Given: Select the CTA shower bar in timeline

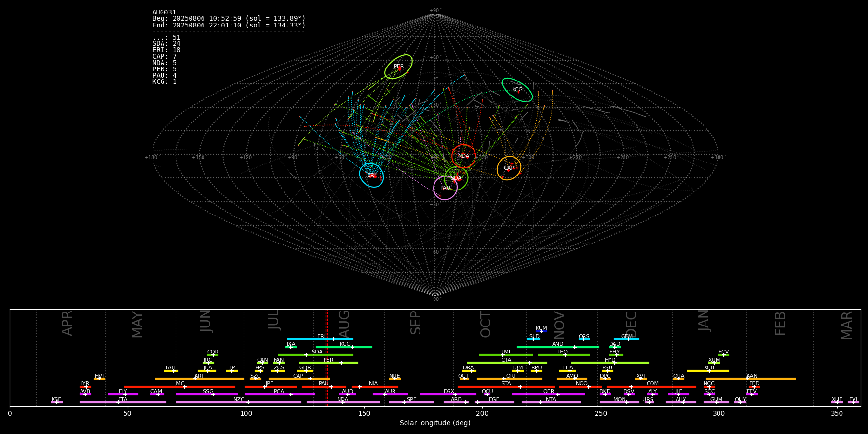Looking at the screenshot, I should pyautogui.click(x=507, y=363).
